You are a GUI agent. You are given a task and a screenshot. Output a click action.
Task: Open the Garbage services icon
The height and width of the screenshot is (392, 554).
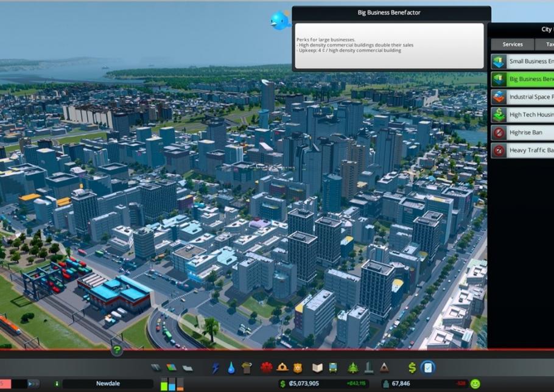point(247,368)
